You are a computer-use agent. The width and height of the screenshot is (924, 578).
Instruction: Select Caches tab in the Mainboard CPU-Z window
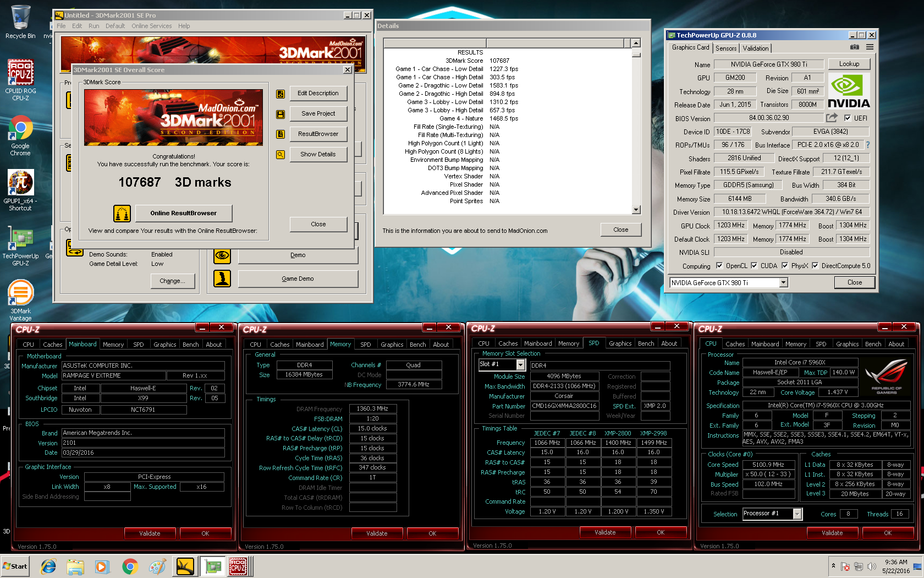(x=53, y=345)
